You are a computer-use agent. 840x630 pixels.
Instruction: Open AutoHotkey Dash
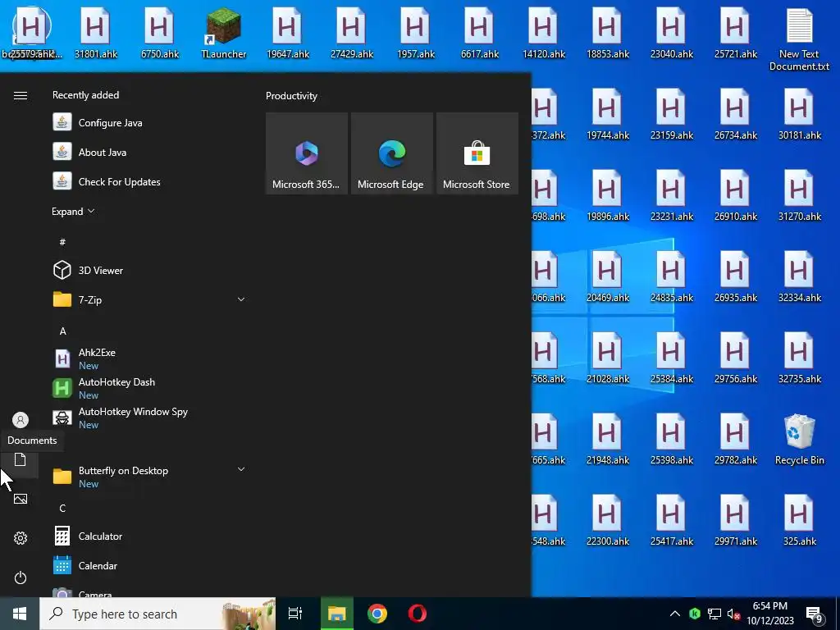click(150, 388)
